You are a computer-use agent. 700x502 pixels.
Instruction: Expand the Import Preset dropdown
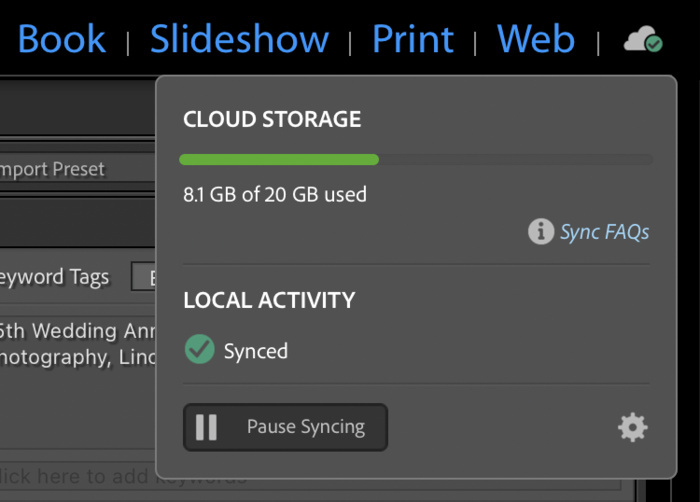[78, 169]
